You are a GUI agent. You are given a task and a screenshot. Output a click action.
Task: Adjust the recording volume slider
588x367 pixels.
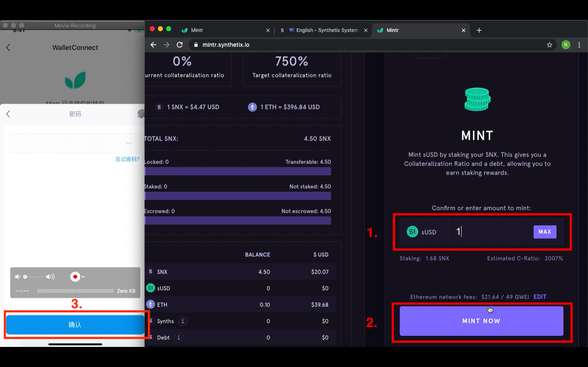pos(33,277)
